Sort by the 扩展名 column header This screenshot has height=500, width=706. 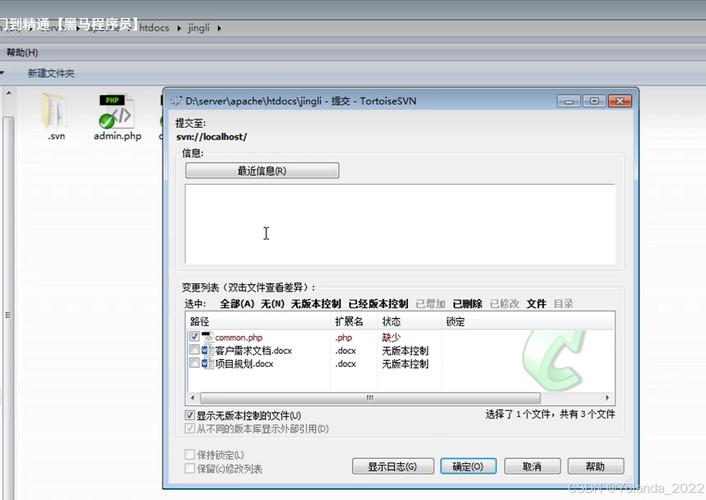coord(354,321)
